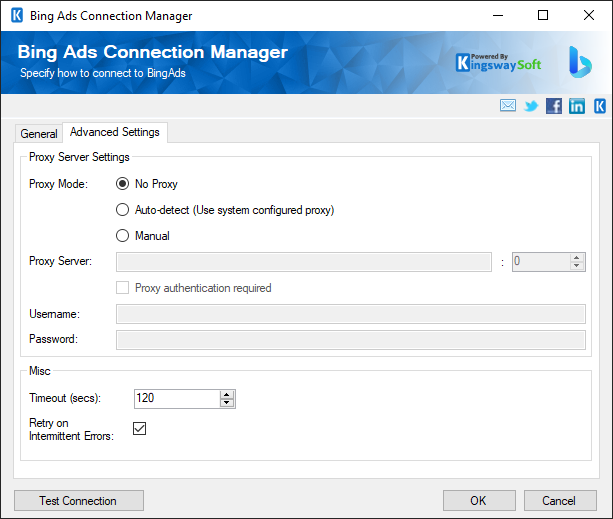The width and height of the screenshot is (613, 519).
Task: Confirm with the OK button
Action: coord(479,501)
